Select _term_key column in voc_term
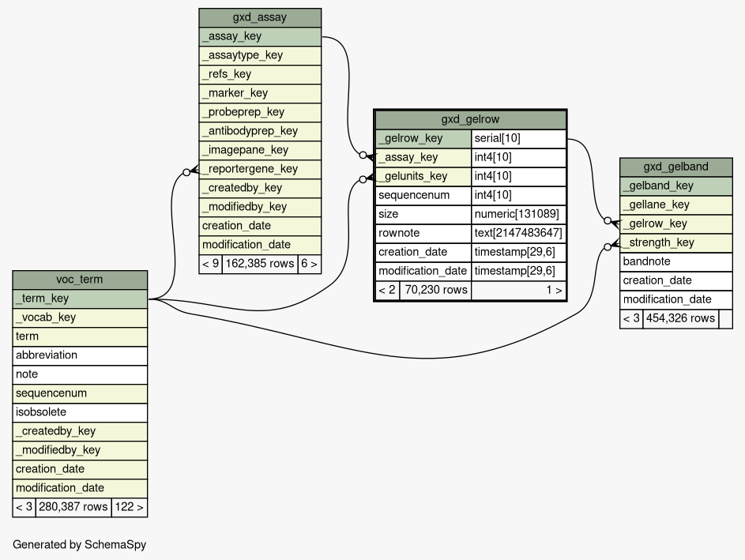745x560 pixels. click(x=80, y=299)
